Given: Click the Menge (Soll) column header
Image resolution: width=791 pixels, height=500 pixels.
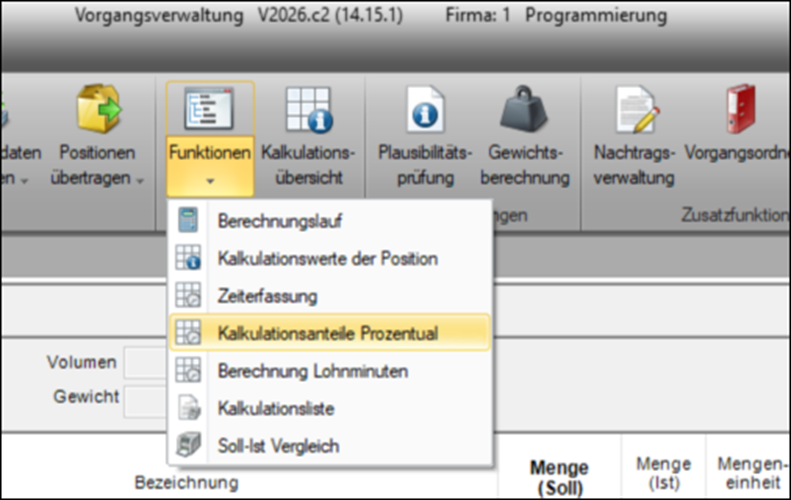Looking at the screenshot, I should [x=560, y=477].
